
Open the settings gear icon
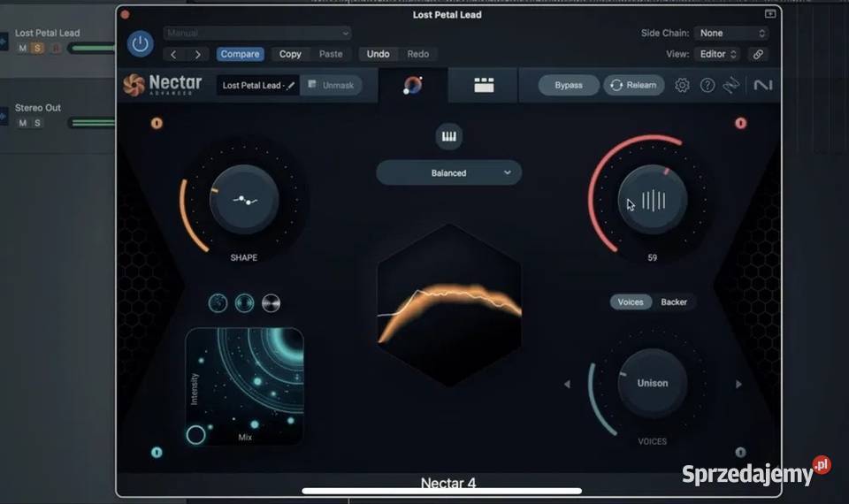(682, 85)
